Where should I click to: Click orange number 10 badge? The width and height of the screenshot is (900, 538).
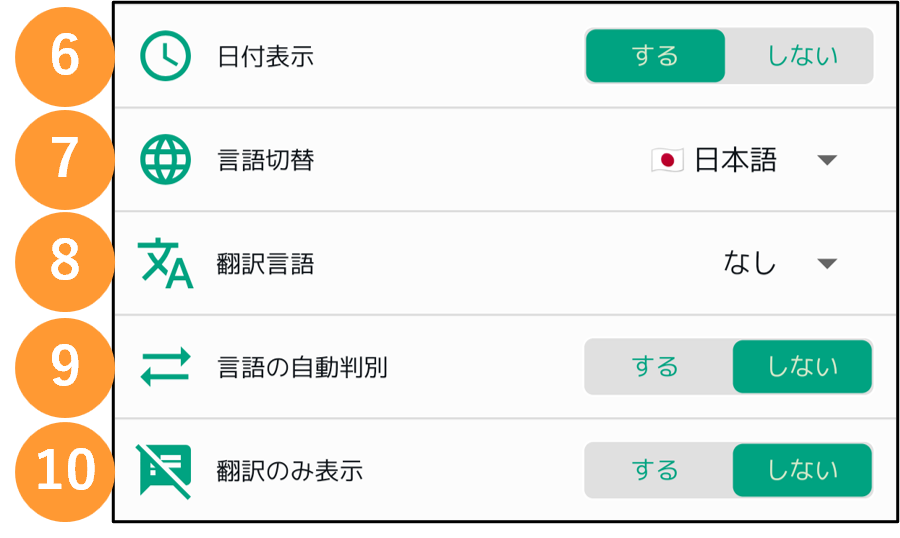coord(65,471)
